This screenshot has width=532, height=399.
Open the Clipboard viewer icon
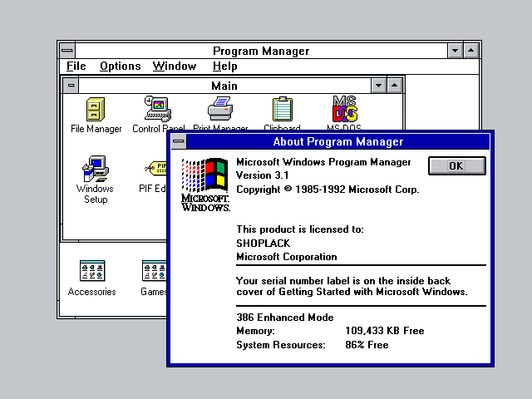coord(283,109)
